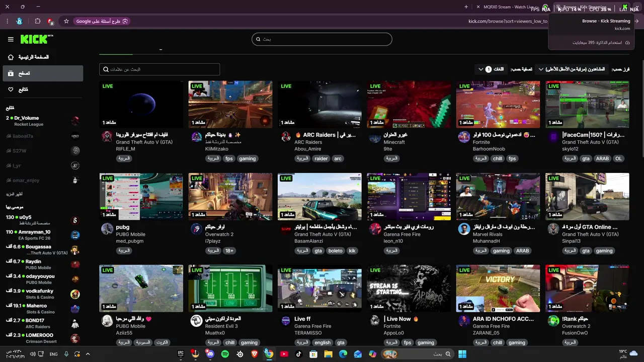Click the Sinpai13 channel avatar
Screen dimensions: 644x362
point(553,229)
